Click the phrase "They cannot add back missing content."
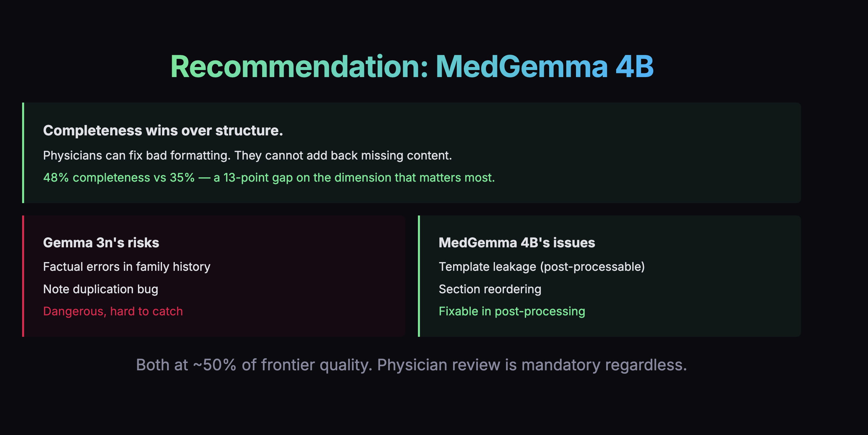Screen dimensions: 868x435 (343, 156)
